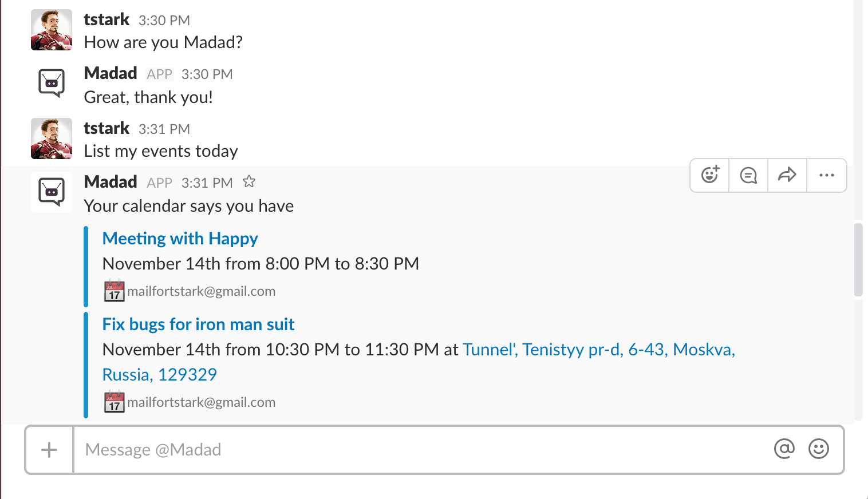Click tstark's avatar on List my events message
The image size is (868, 499).
(x=52, y=138)
